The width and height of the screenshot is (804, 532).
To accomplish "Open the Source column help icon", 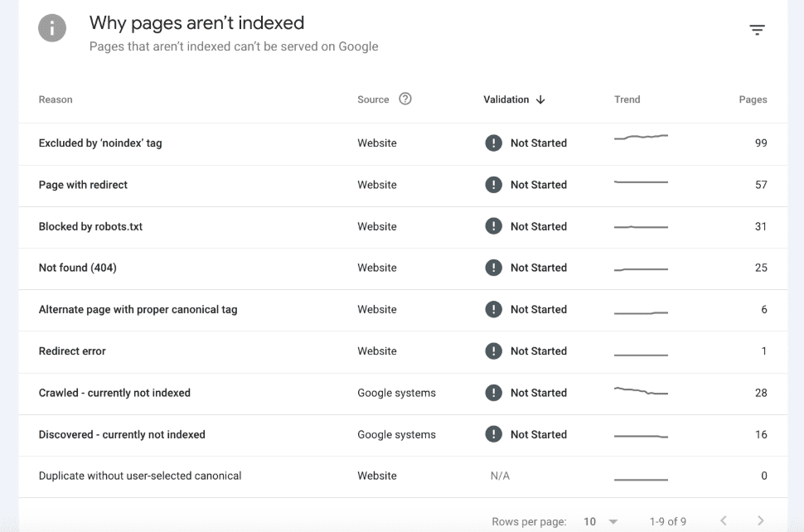I will click(405, 99).
